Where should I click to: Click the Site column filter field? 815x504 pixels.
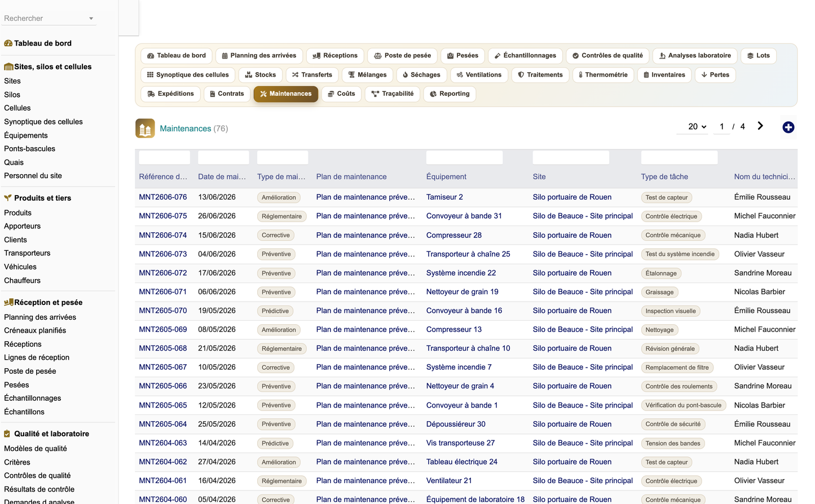pyautogui.click(x=571, y=157)
